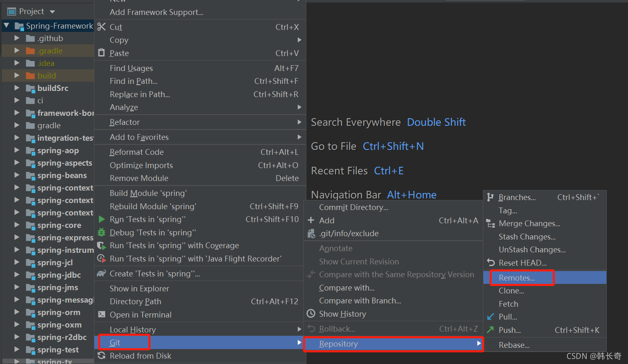Select Clone... in Repository submenu

[x=545, y=291]
